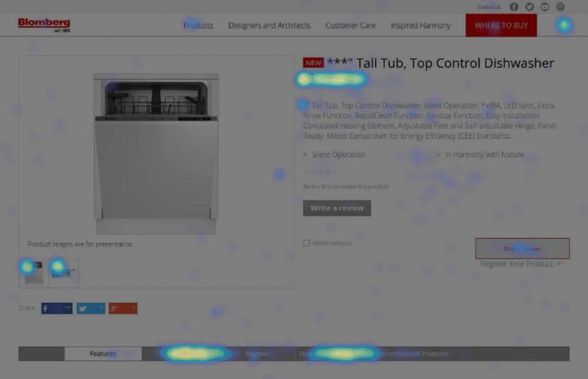Share product via the blue Facebook share button
Viewport: 588px width, 379px height.
pyautogui.click(x=56, y=308)
